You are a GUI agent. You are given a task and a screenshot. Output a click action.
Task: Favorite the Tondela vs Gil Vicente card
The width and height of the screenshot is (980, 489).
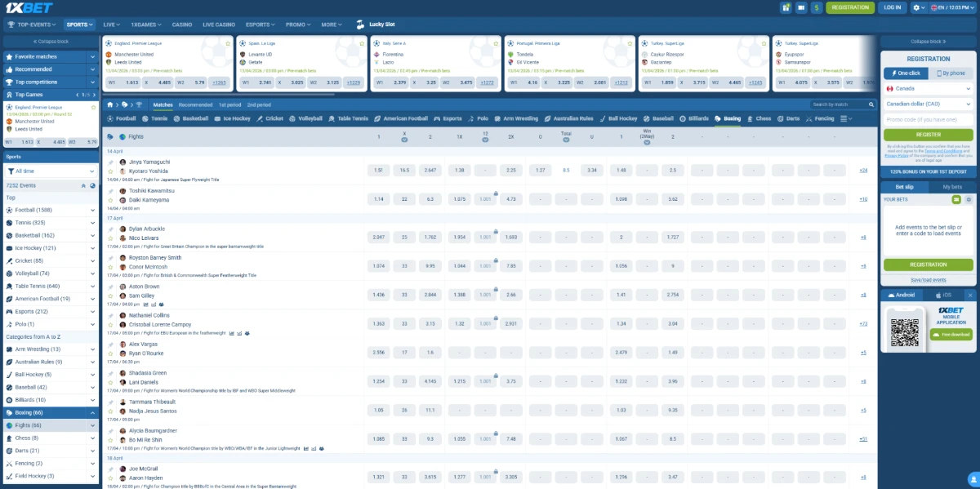pos(629,43)
